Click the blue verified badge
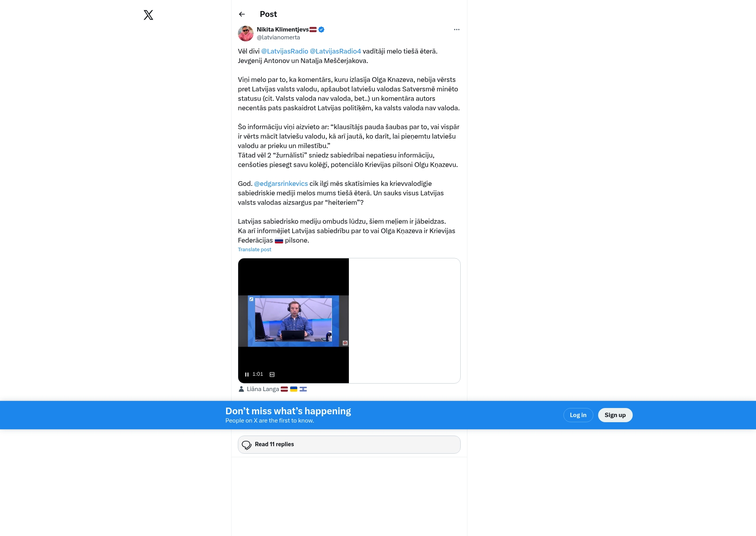Image resolution: width=756 pixels, height=536 pixels. (x=321, y=30)
